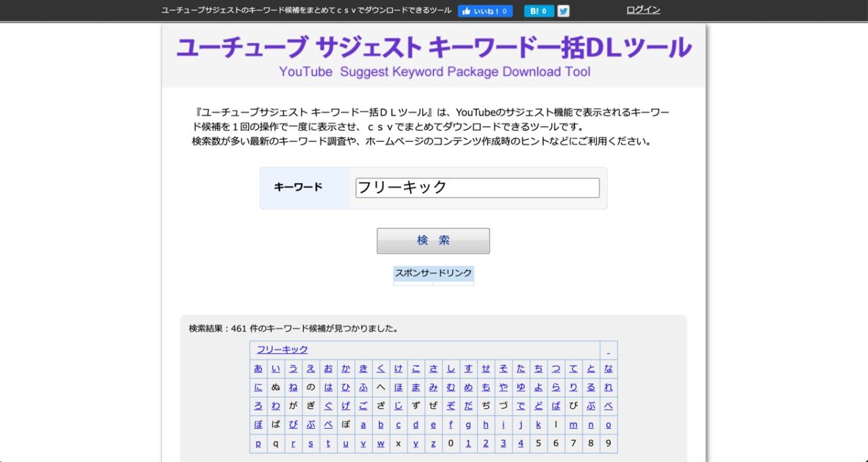Click the letter a suggestion link

tap(363, 424)
